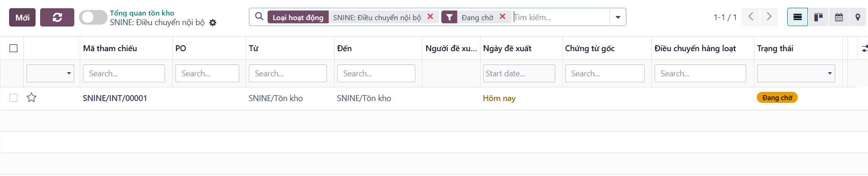Screen dimensions: 868x176
Task: Click the Mới button
Action: (22, 17)
